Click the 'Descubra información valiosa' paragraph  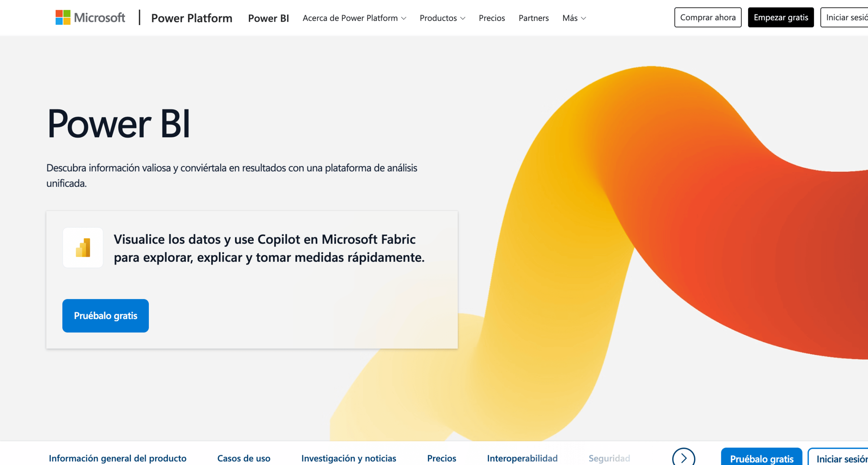pos(232,175)
